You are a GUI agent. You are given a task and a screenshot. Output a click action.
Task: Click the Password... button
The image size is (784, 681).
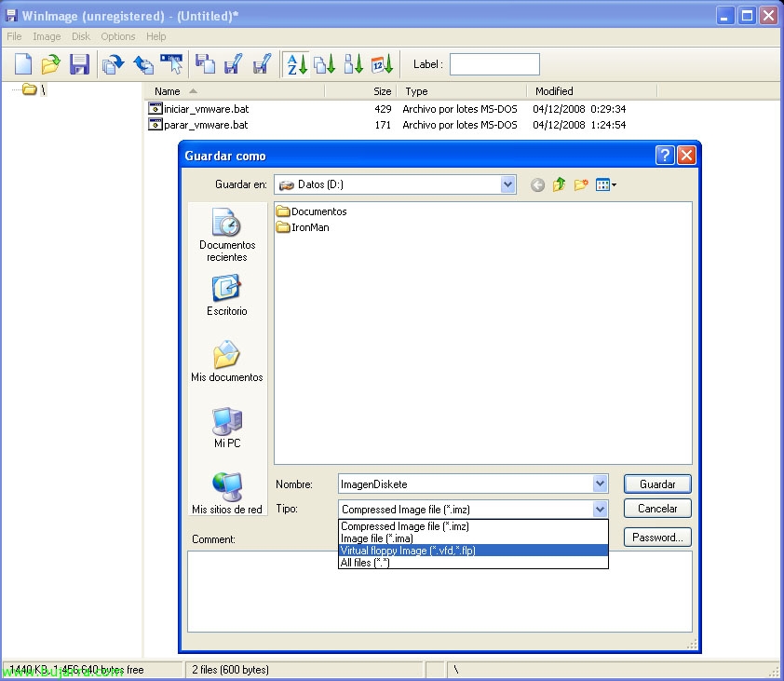657,538
